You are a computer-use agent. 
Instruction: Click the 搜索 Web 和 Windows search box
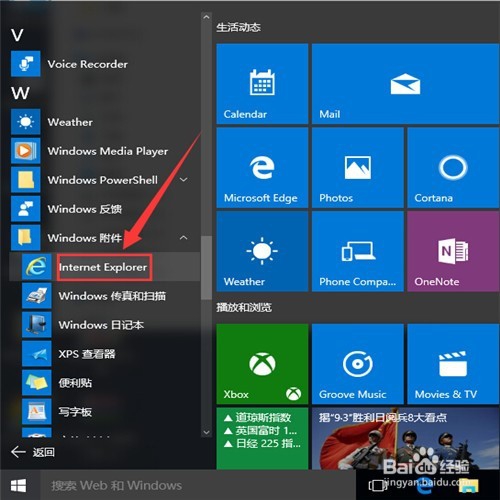[197, 485]
